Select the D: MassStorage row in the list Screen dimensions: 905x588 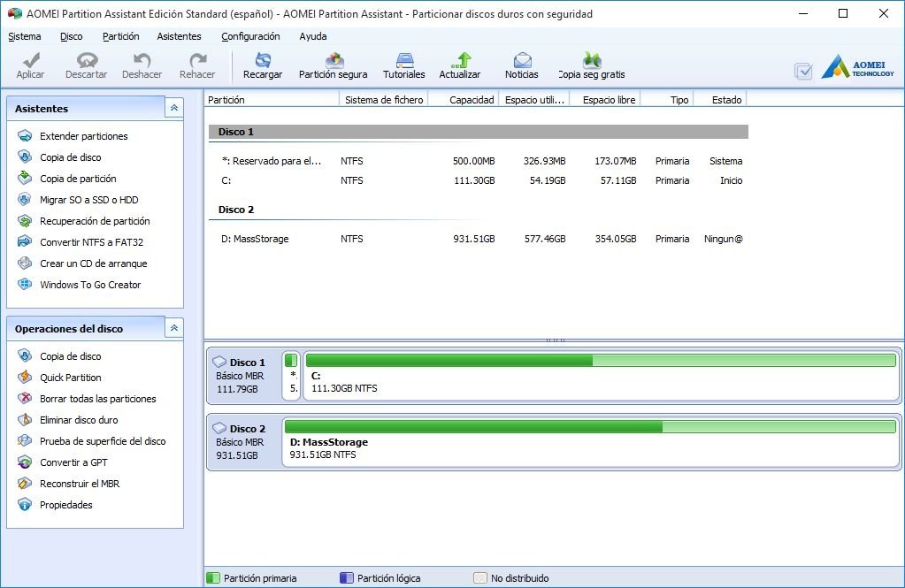(x=477, y=239)
